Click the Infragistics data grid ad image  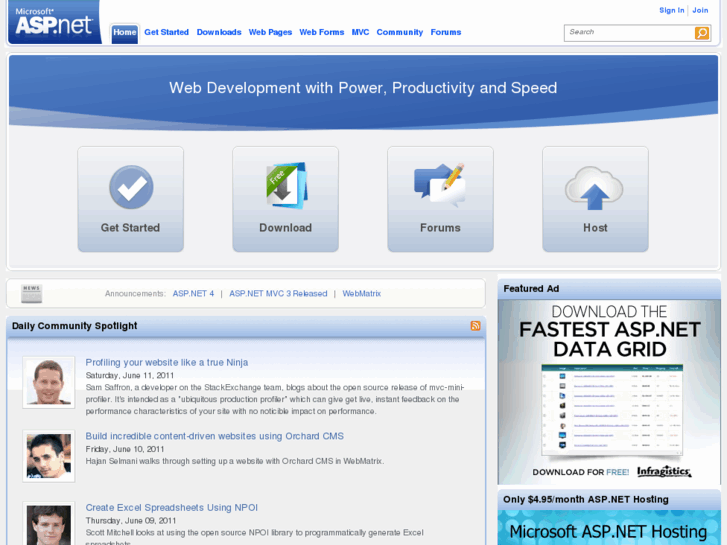609,392
